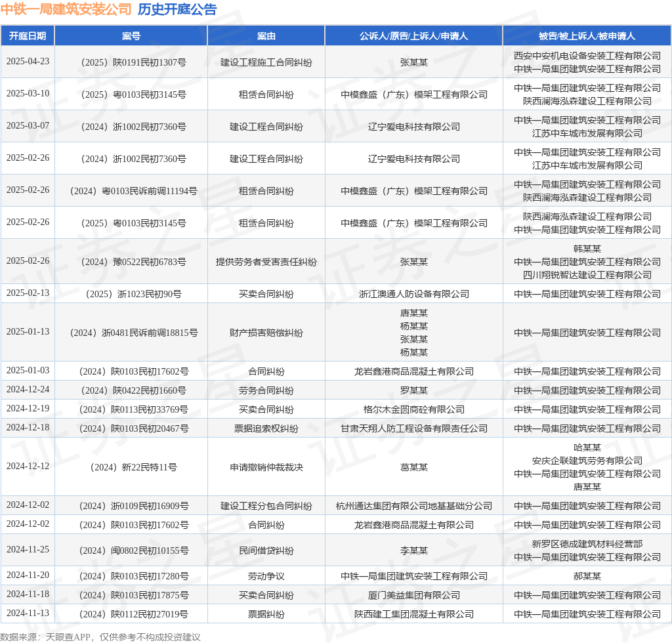Select date cell 2024-12-18
The image size is (672, 643).
(28, 428)
